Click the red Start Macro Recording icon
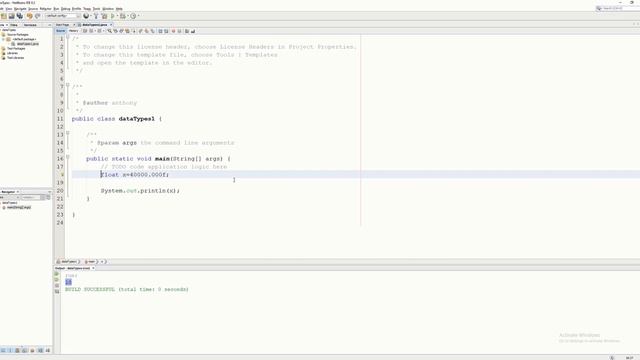The width and height of the screenshot is (640, 360). 173,31
